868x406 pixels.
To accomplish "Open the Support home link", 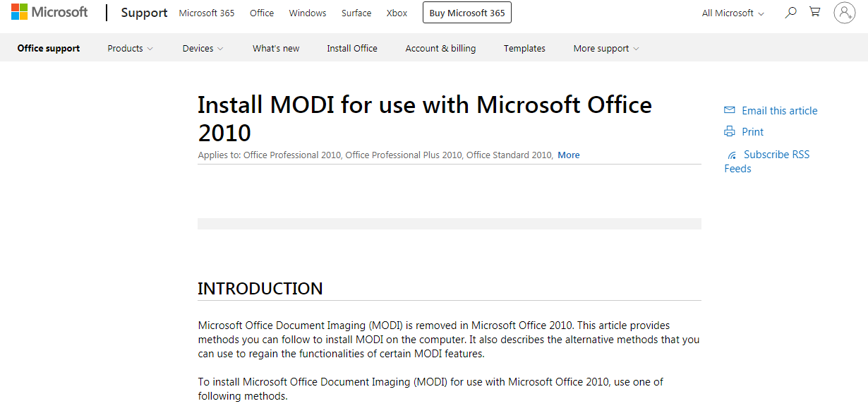I will click(x=144, y=13).
